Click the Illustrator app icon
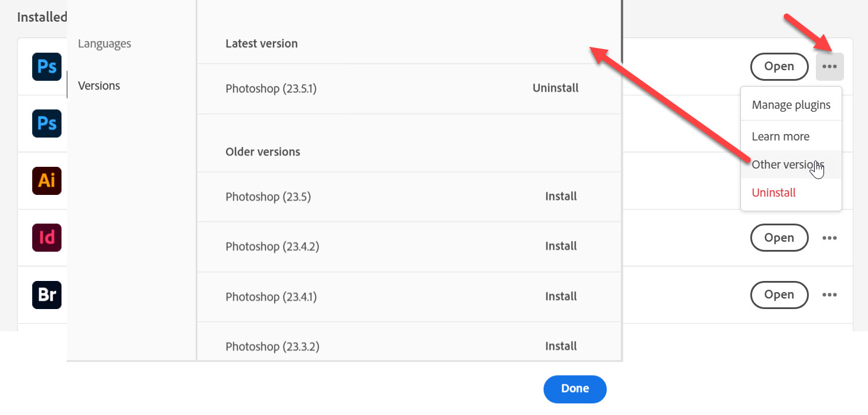Screen dimensions: 868x415 (47, 180)
